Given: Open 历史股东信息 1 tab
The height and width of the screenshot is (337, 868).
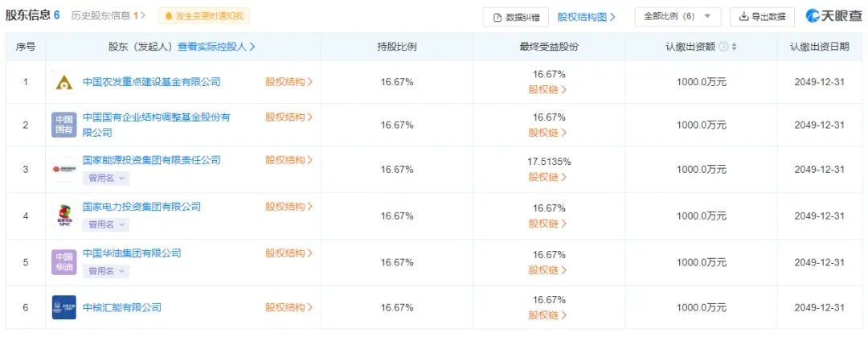Looking at the screenshot, I should point(108,16).
